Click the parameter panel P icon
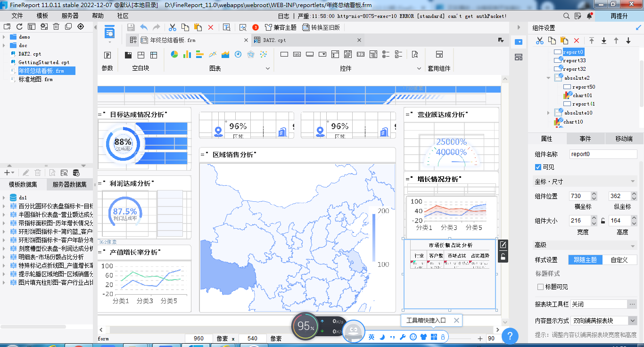644x347 pixels. [x=107, y=55]
